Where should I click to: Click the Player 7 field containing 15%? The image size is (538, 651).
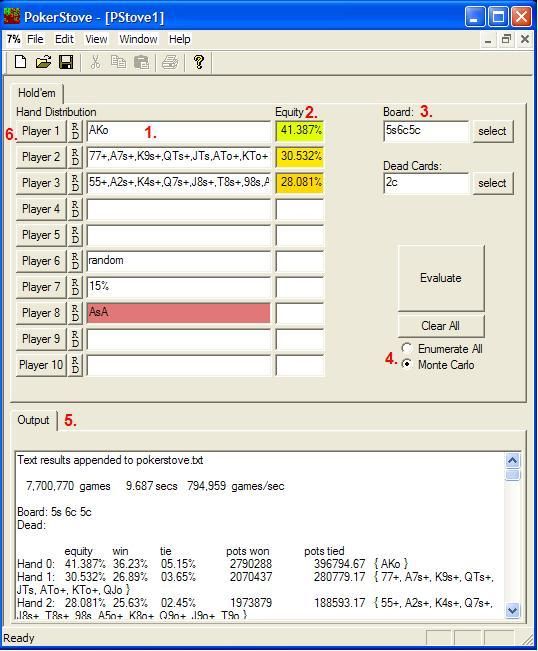(x=179, y=287)
